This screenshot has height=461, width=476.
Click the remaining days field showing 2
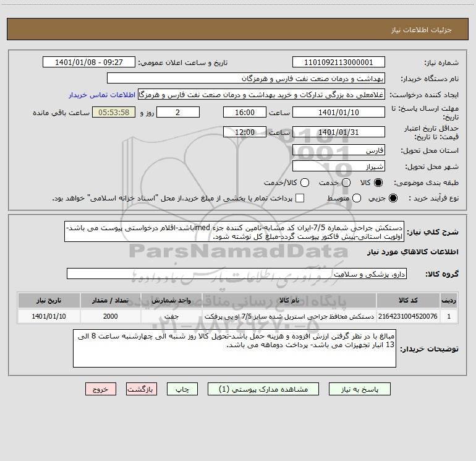(x=178, y=112)
